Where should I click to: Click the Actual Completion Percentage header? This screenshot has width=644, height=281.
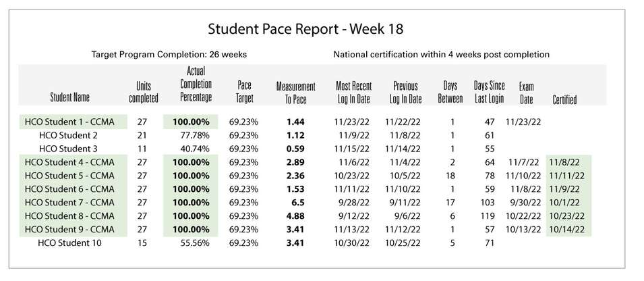[x=196, y=84]
